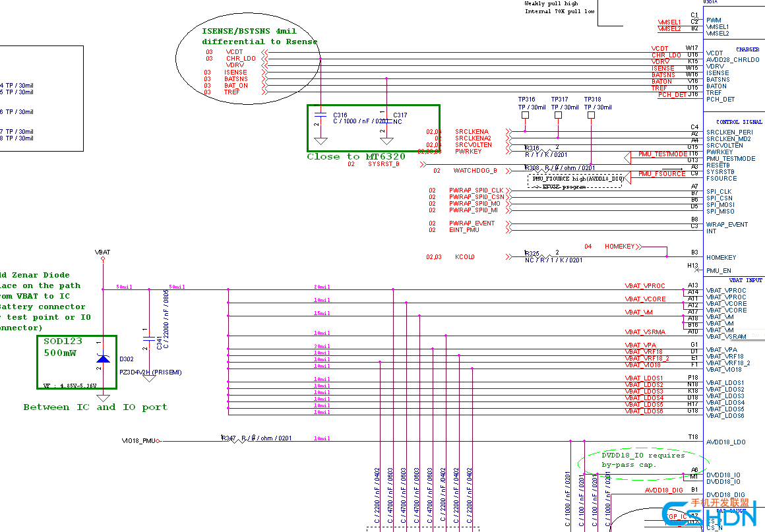Click the C316 capacitor symbol
The width and height of the screenshot is (765, 532).
click(321, 115)
